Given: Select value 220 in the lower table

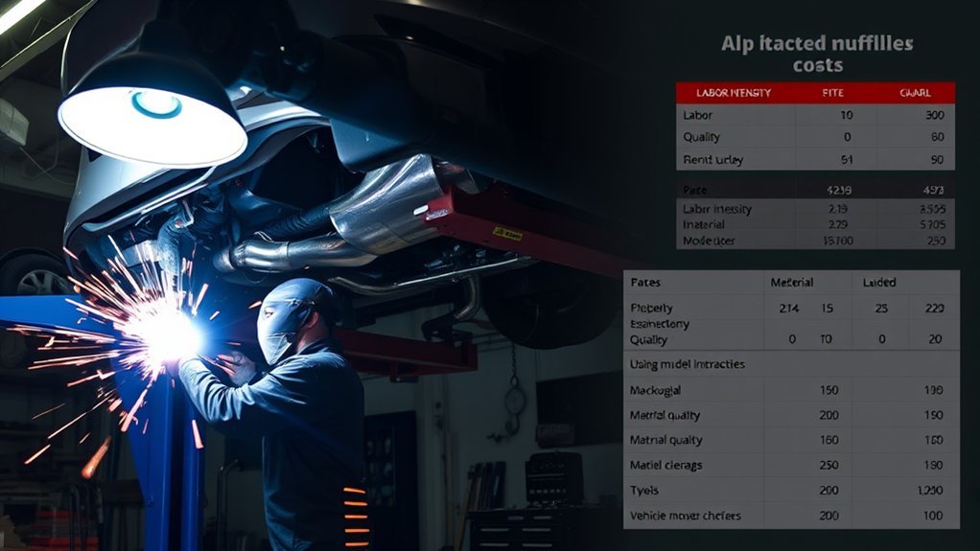Looking at the screenshot, I should pos(934,309).
